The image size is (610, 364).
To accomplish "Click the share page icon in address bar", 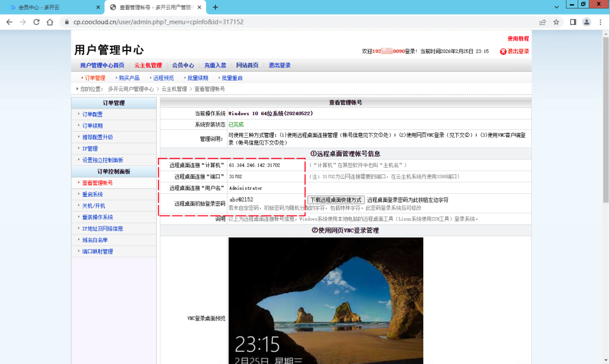I will pyautogui.click(x=542, y=22).
